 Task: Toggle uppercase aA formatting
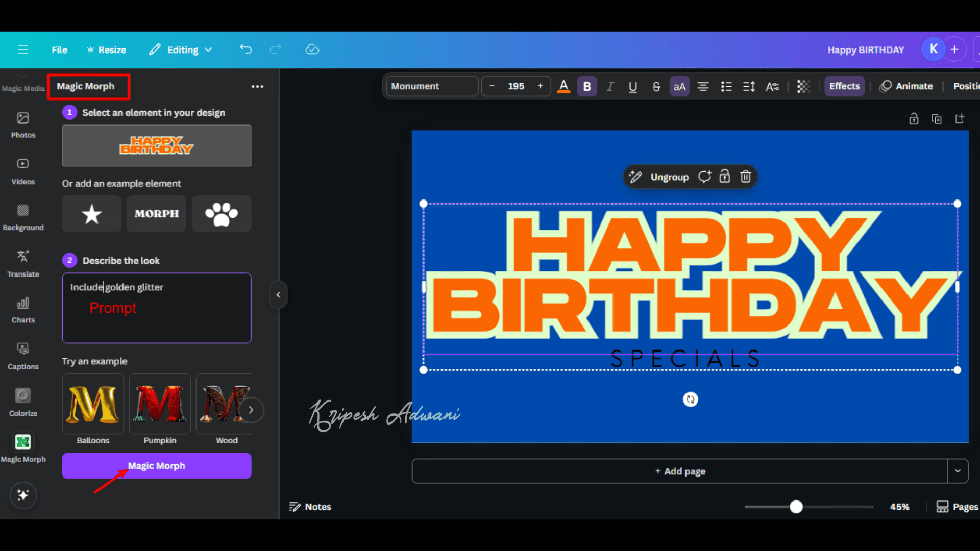coord(679,86)
